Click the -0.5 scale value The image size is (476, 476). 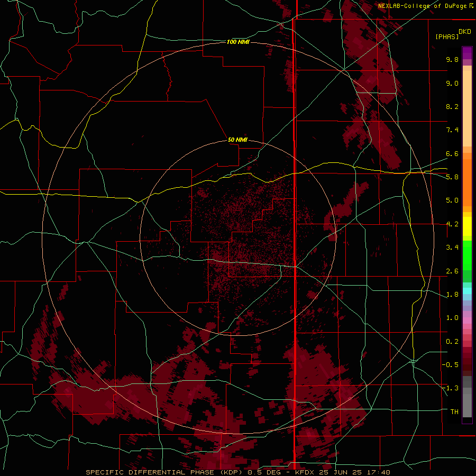pyautogui.click(x=450, y=364)
